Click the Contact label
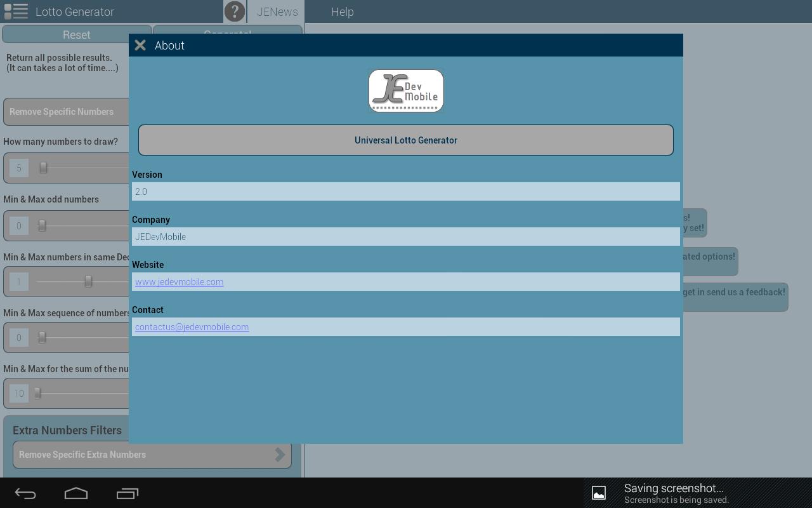The height and width of the screenshot is (508, 812). point(148,310)
